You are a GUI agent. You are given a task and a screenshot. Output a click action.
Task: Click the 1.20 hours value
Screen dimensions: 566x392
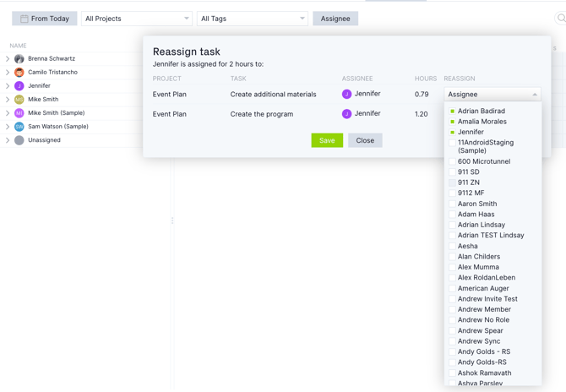pyautogui.click(x=422, y=114)
